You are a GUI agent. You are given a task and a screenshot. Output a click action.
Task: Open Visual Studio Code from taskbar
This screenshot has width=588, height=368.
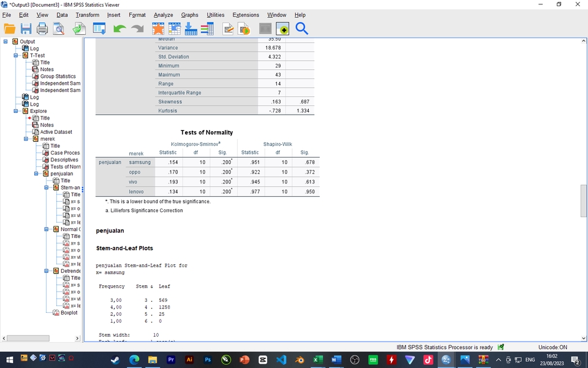(x=281, y=360)
